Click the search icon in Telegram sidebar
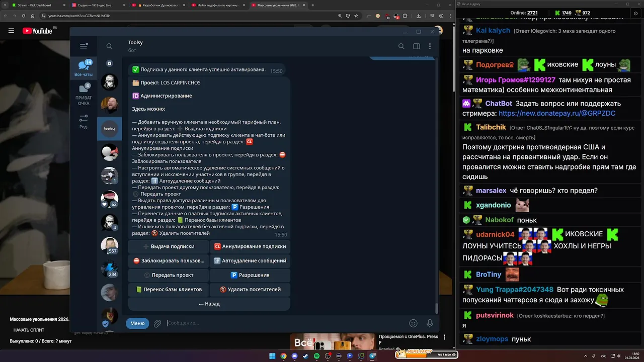Viewport: 644px width, 362px height. pos(109,46)
